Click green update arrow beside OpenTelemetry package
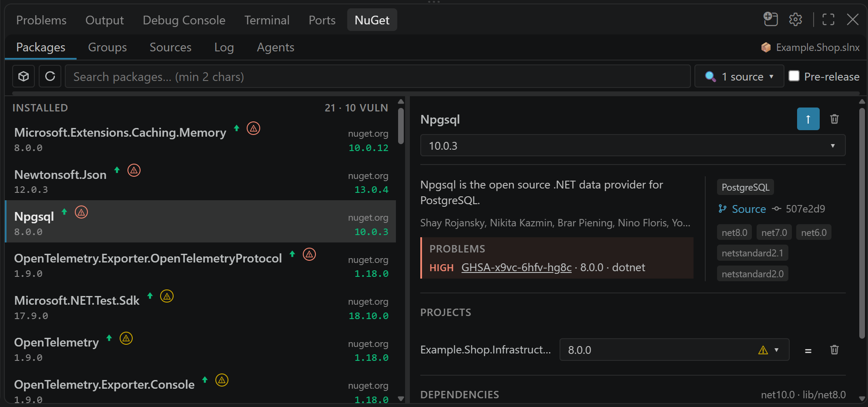Screen dimensions: 868x407 109,338
